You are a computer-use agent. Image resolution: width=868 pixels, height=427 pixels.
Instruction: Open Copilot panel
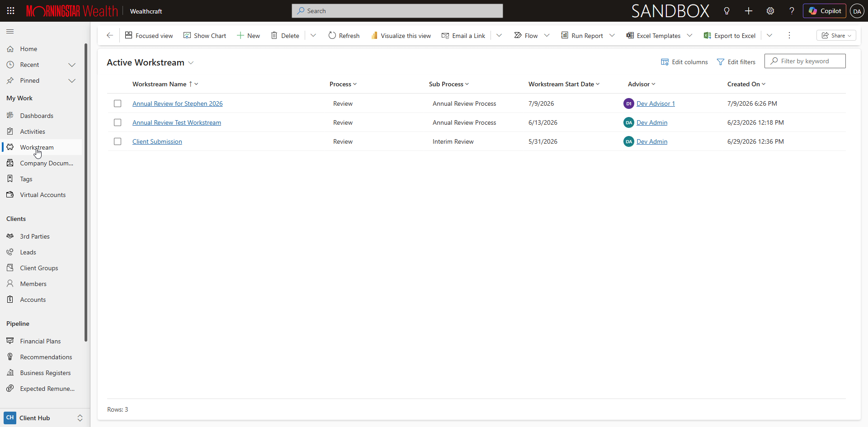click(x=825, y=11)
